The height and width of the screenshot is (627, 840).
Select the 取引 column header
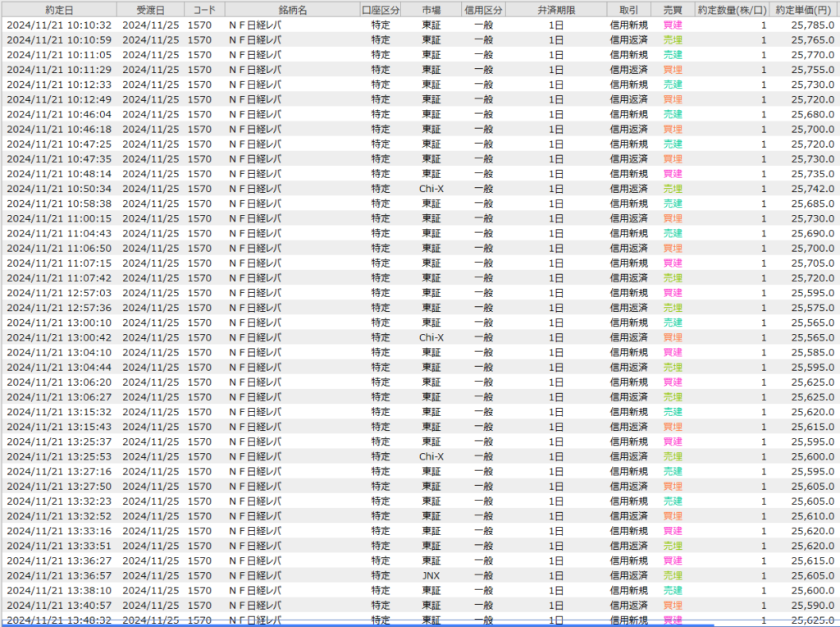tap(629, 10)
